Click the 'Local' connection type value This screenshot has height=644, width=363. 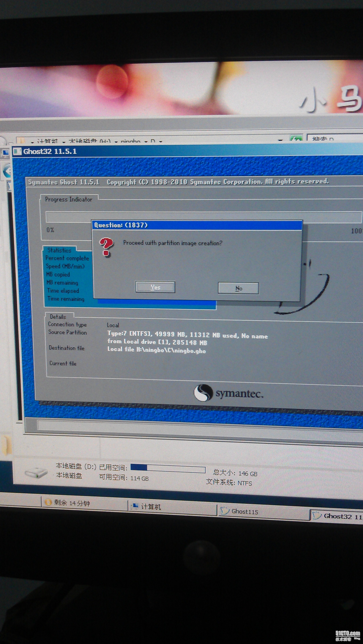(113, 325)
